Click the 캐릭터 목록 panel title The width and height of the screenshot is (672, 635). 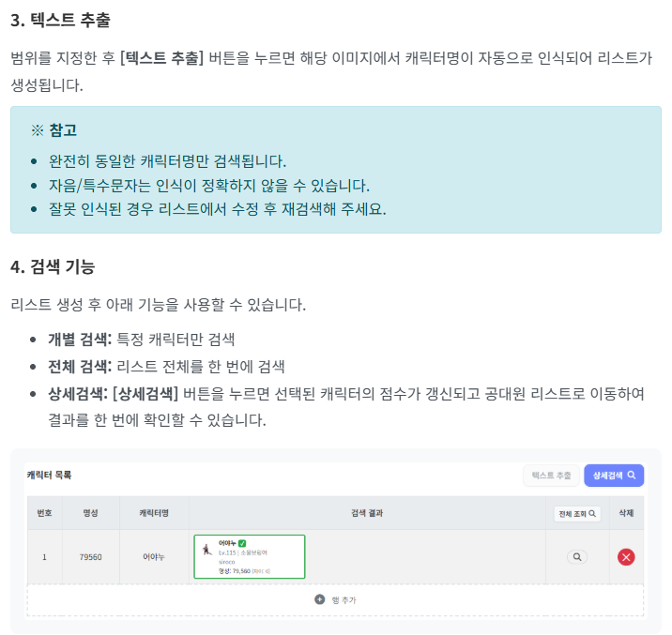tap(49, 476)
